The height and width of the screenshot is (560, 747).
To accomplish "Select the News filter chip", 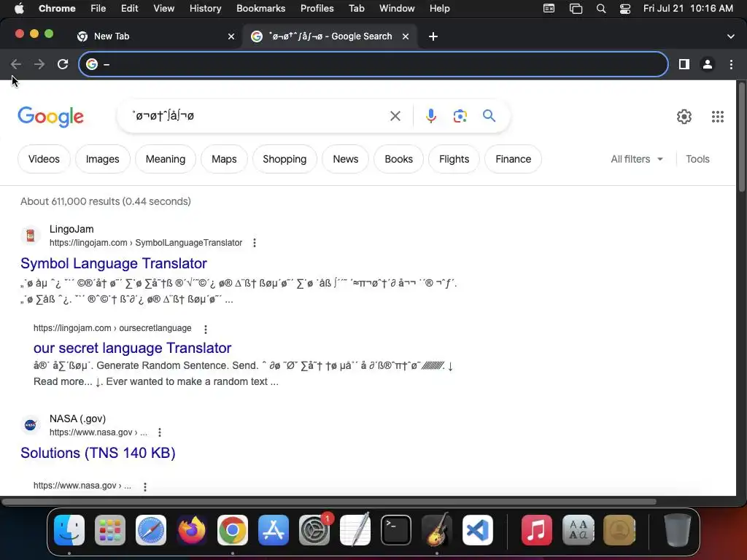I will (x=345, y=159).
